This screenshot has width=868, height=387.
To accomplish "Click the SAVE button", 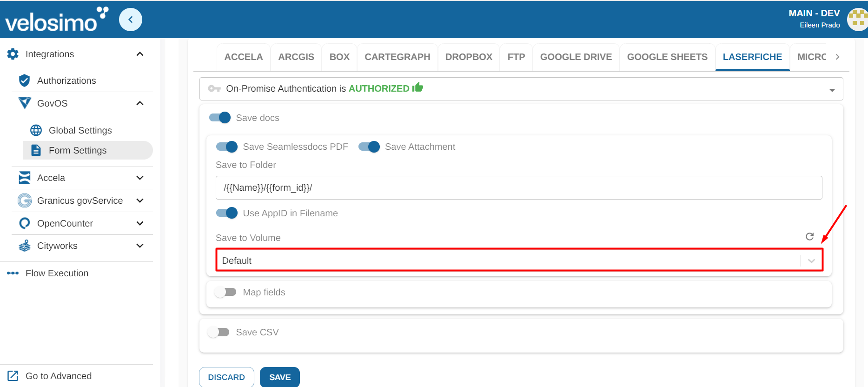I will click(280, 377).
